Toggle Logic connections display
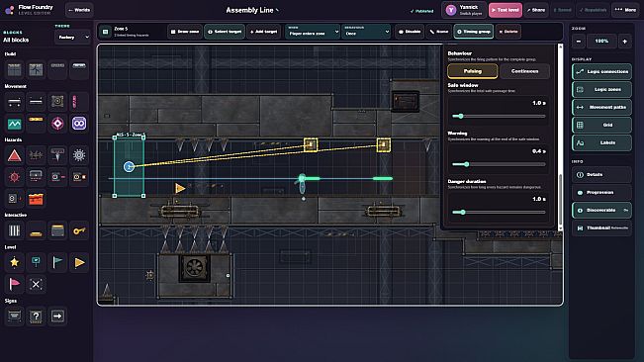This screenshot has width=644, height=362. (601, 71)
